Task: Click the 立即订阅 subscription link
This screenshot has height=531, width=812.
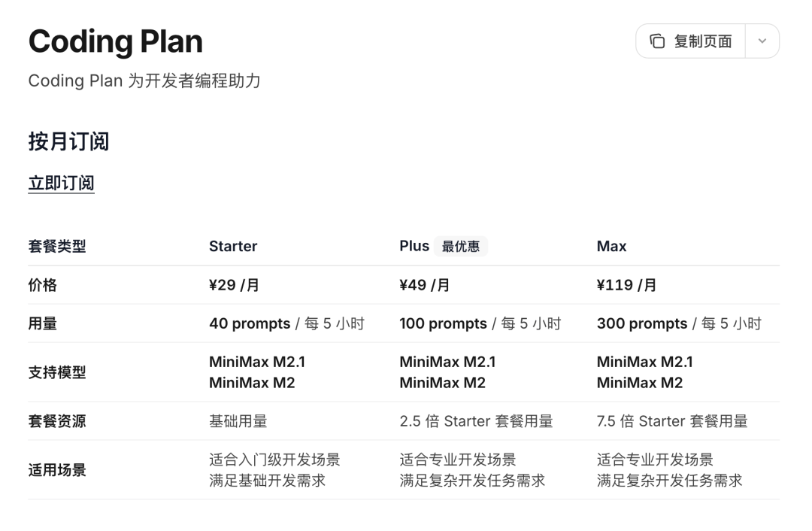Action: pos(60,183)
